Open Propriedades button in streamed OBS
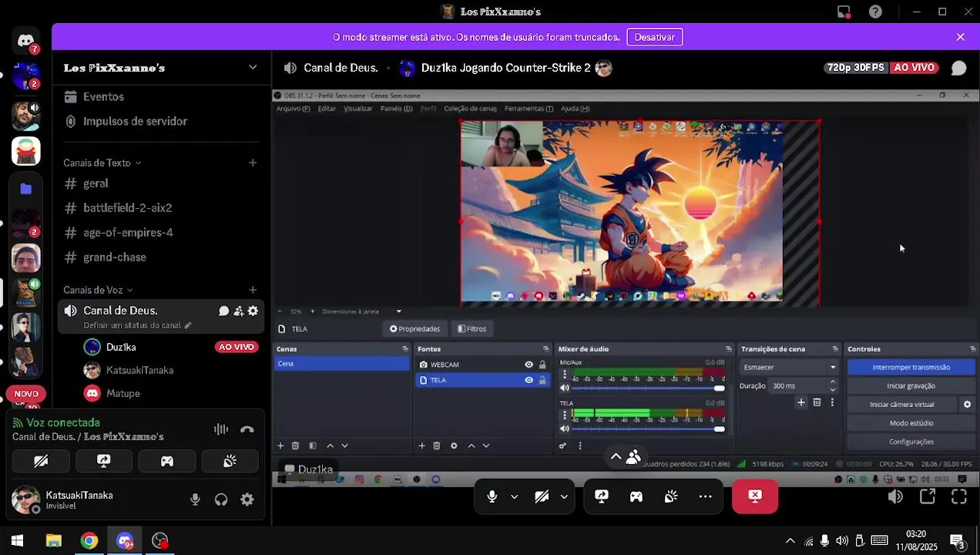980x555 pixels. click(414, 329)
